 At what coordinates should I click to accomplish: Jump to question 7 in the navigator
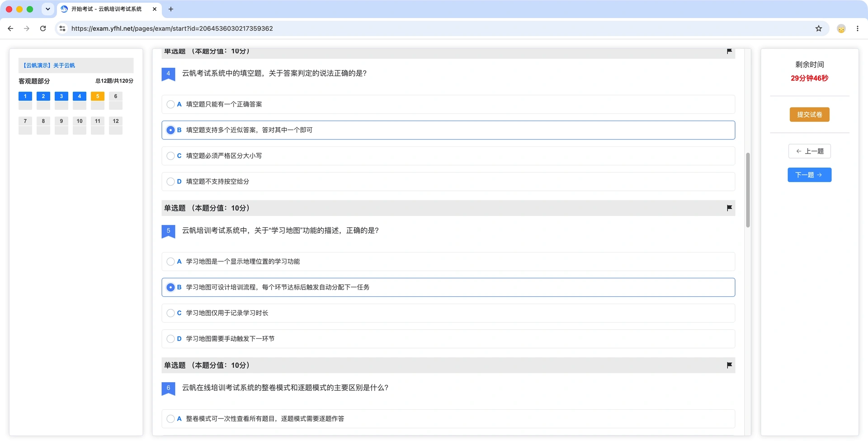click(x=25, y=125)
